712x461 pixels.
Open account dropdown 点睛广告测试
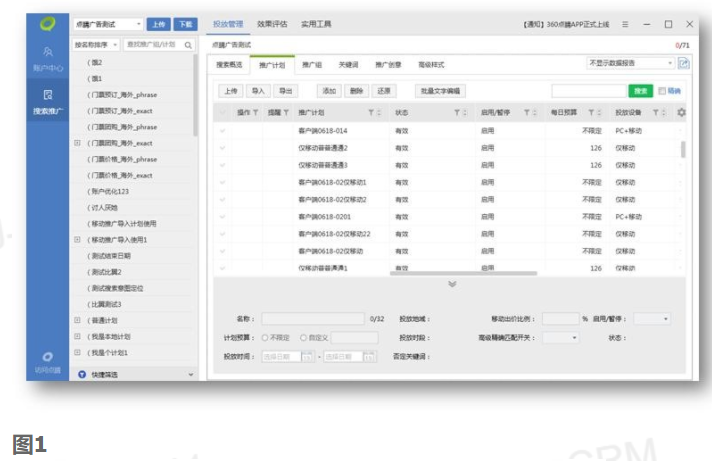pos(108,24)
